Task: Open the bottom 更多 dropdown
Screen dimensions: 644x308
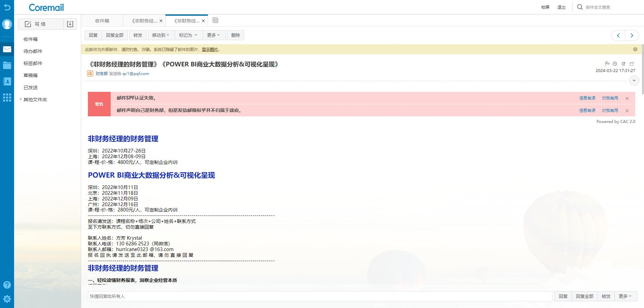Action: tap(626, 296)
